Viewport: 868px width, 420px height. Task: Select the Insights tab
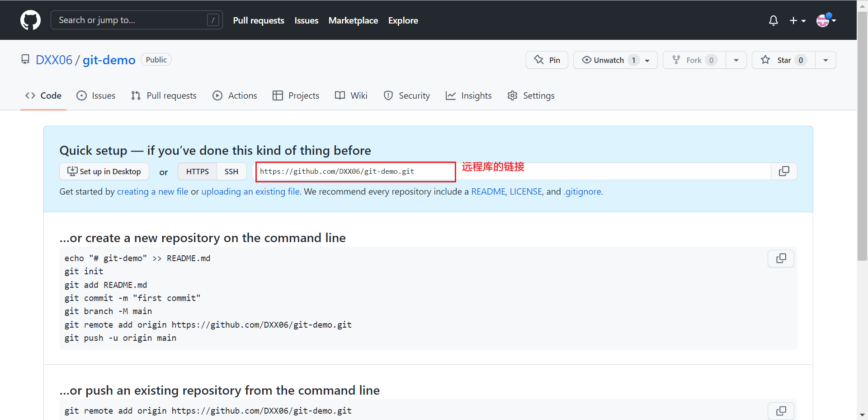[468, 95]
